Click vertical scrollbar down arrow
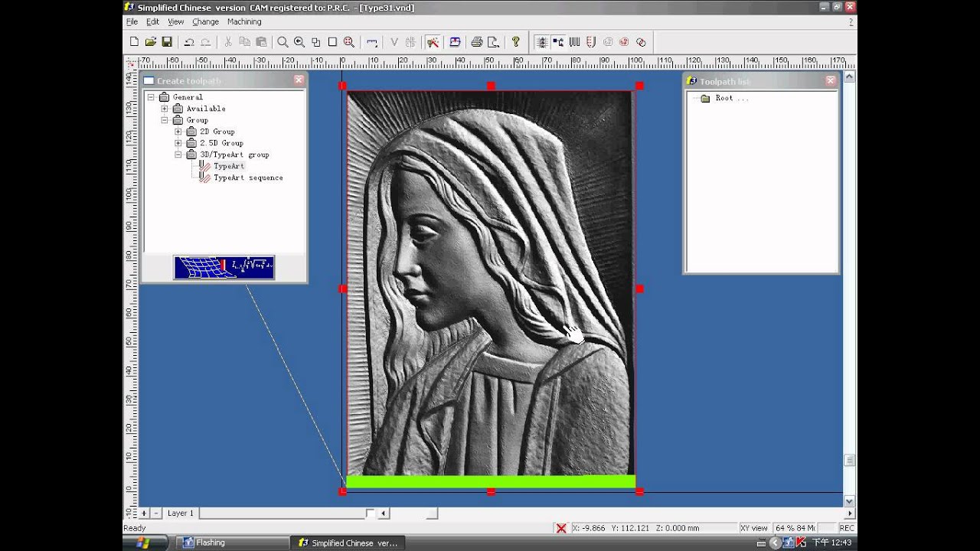Screen dimensions: 980x551 (849, 501)
